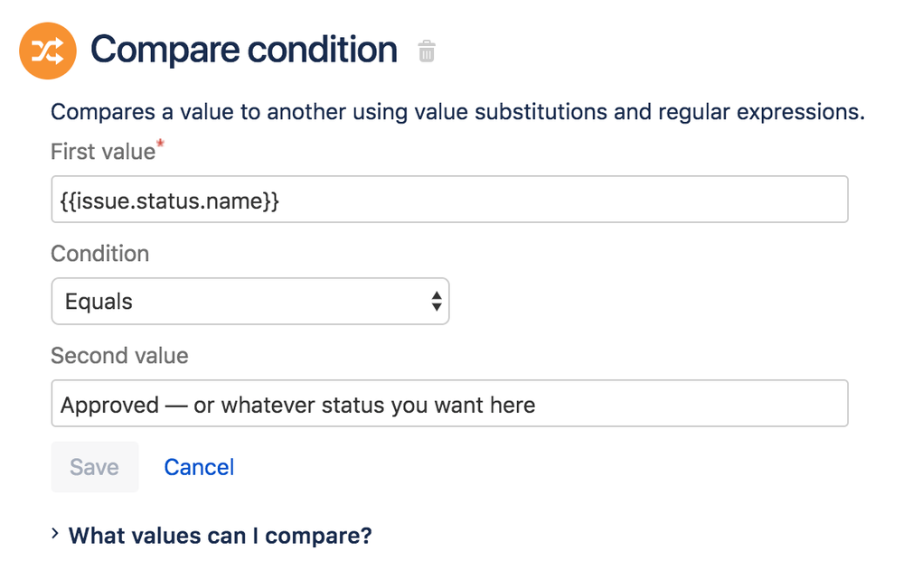Cancel editing the compare condition
The height and width of the screenshot is (588, 903).
coord(199,467)
